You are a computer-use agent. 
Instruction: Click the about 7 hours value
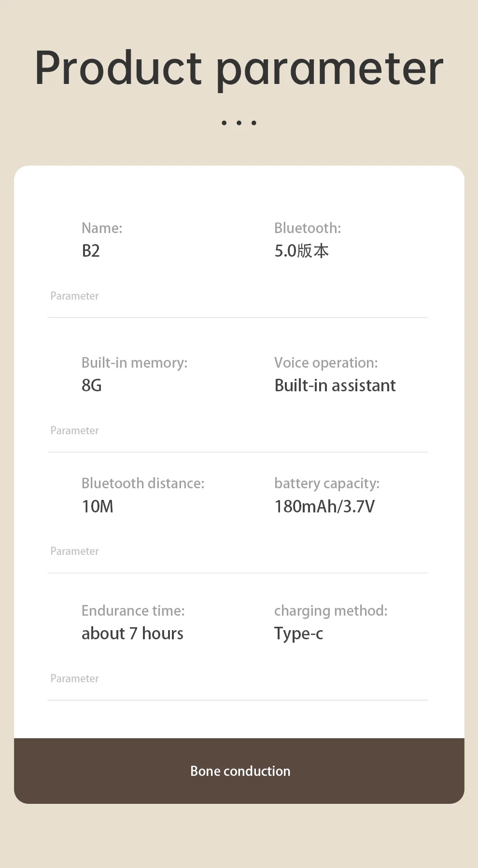click(132, 634)
